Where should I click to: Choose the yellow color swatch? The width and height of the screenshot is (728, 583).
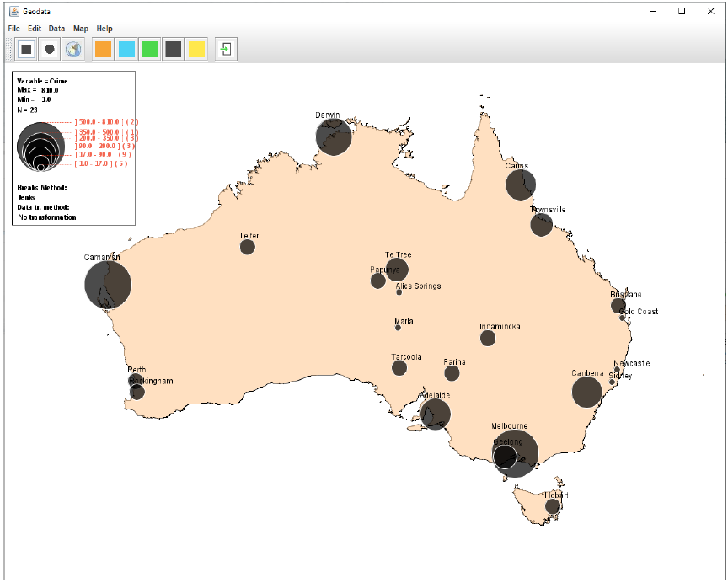[196, 49]
